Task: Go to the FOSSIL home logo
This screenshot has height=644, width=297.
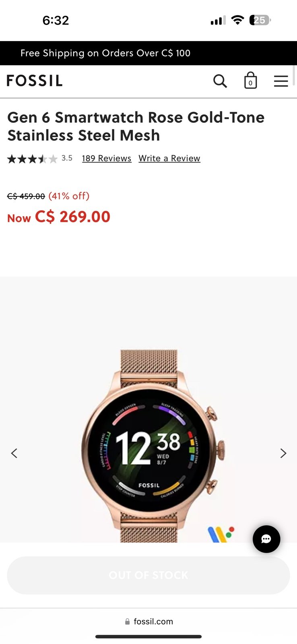Action: pos(35,80)
